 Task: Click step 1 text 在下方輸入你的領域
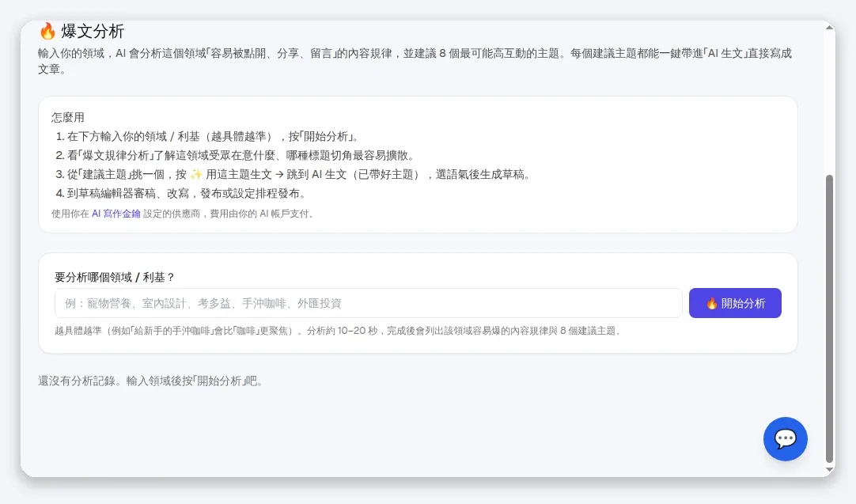(x=212, y=137)
